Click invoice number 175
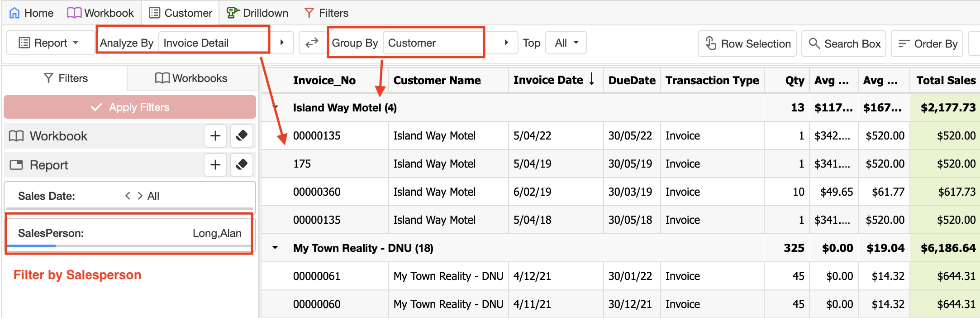 point(302,164)
